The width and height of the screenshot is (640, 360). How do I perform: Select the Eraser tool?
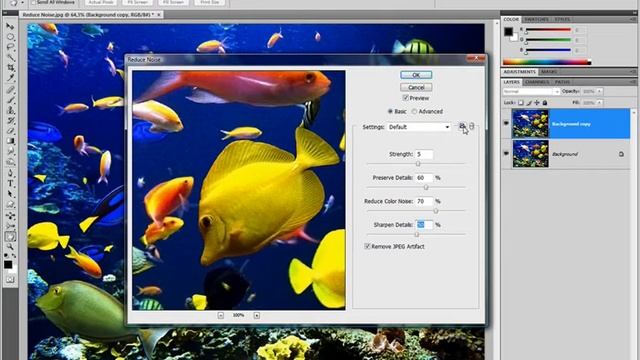[10, 131]
